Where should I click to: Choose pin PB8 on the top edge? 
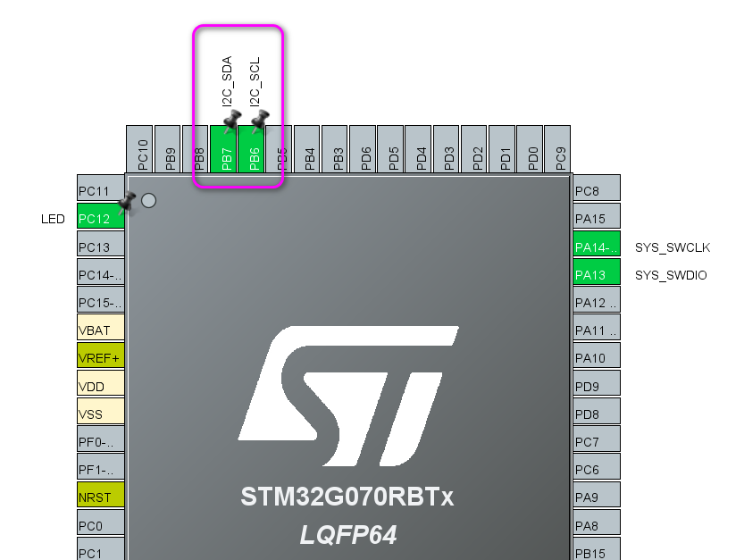pos(196,149)
